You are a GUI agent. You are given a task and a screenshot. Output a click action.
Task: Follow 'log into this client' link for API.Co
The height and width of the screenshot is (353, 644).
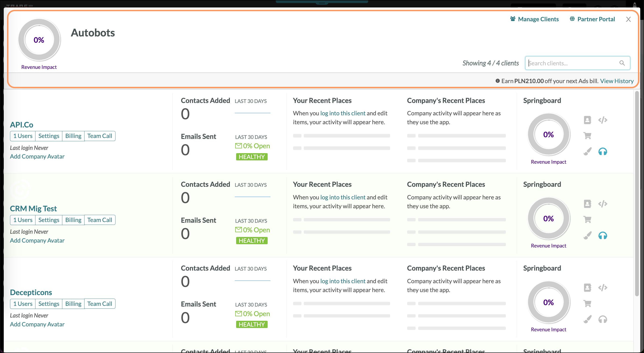pos(343,113)
